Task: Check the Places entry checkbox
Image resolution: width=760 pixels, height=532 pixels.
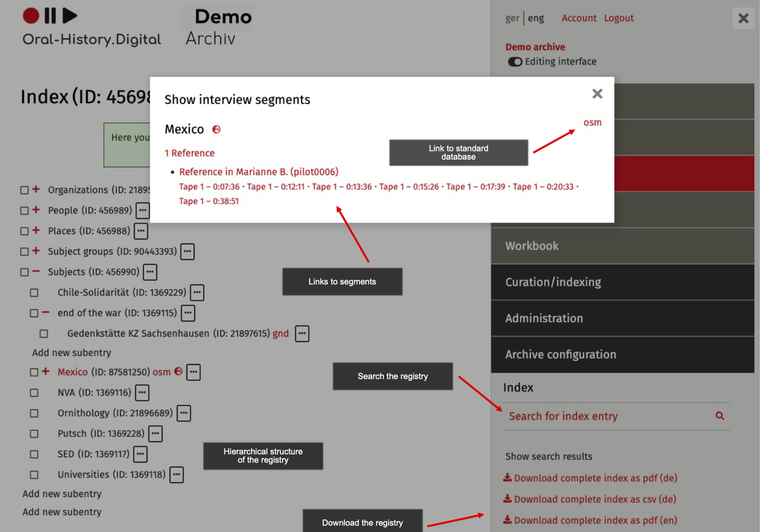Action: point(25,231)
